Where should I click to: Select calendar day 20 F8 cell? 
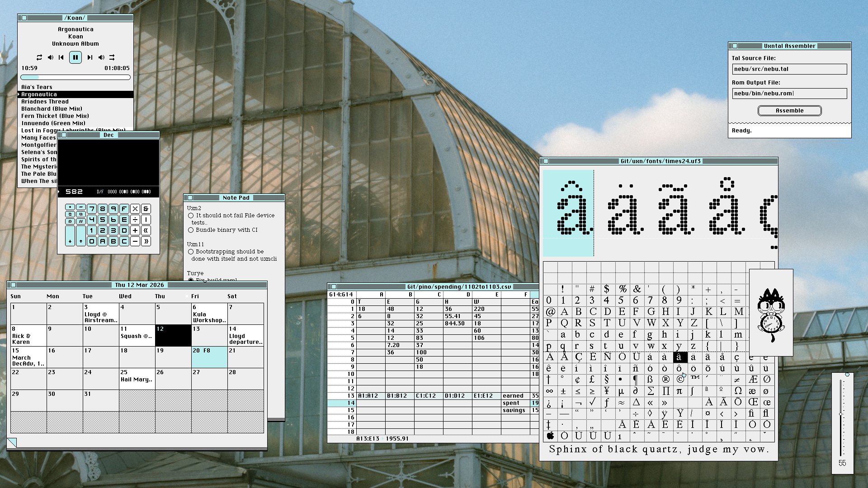point(209,357)
